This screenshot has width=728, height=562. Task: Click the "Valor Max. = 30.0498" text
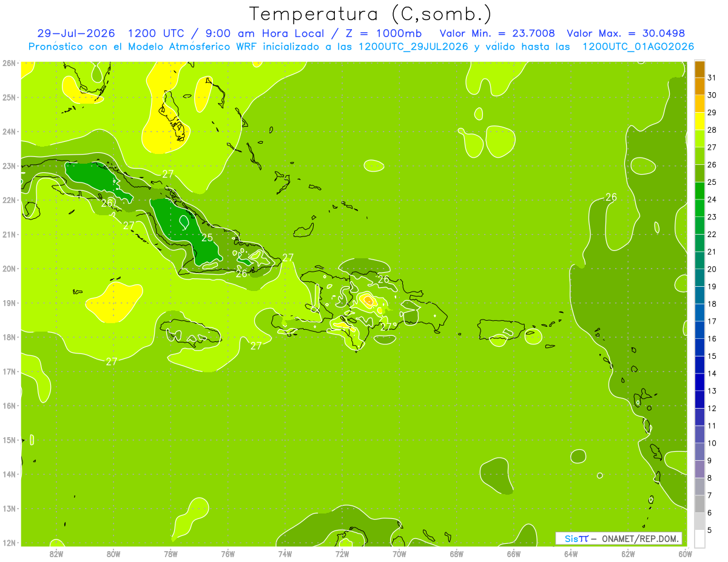pyautogui.click(x=626, y=33)
